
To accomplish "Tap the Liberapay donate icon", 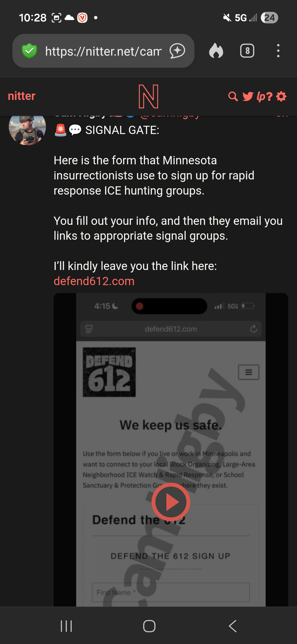I will coord(260,96).
